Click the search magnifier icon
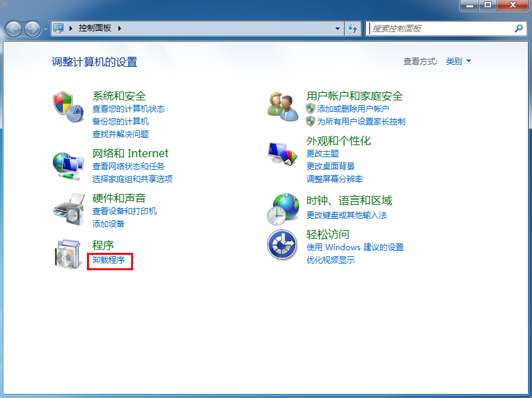This screenshot has height=398, width=532. [518, 29]
